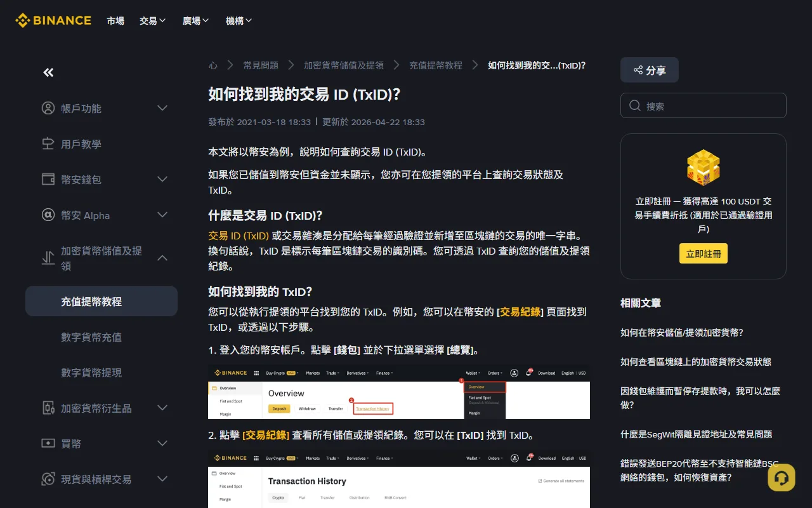812x508 pixels.
Task: Open related article 如何查看區塊鏈上的加密貨幣交易狀態
Action: coord(696,361)
